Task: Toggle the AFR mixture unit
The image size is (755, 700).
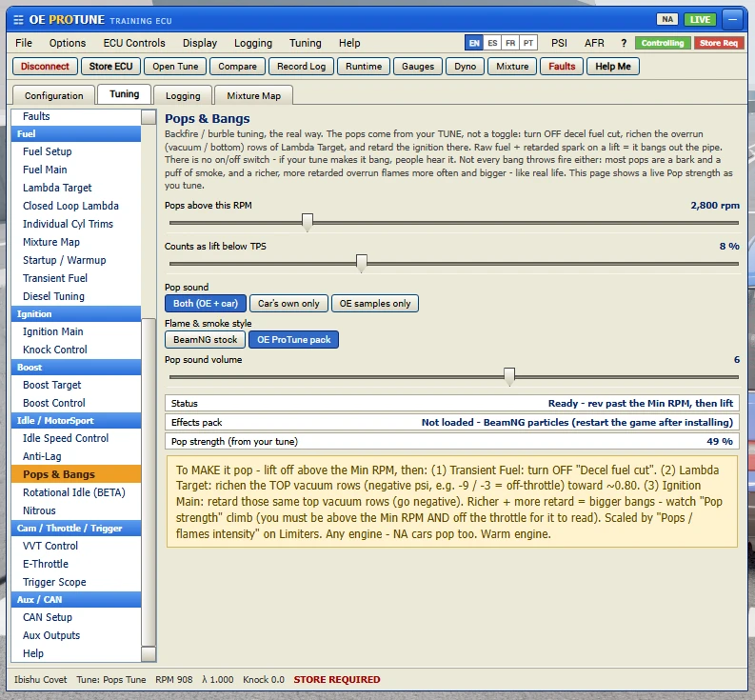Action: coord(594,43)
